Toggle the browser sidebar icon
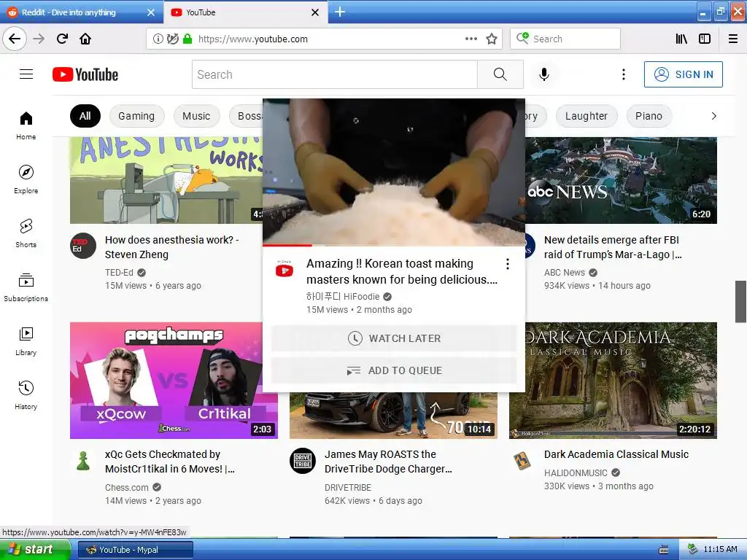The height and width of the screenshot is (560, 747). point(705,39)
